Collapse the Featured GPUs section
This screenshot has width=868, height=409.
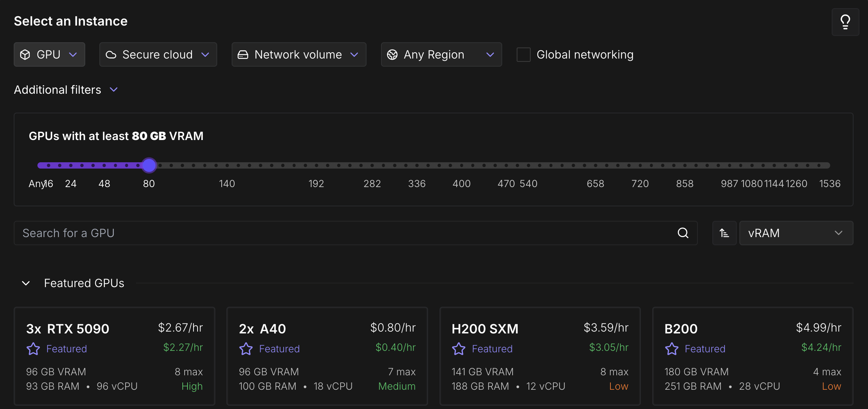[x=26, y=283]
